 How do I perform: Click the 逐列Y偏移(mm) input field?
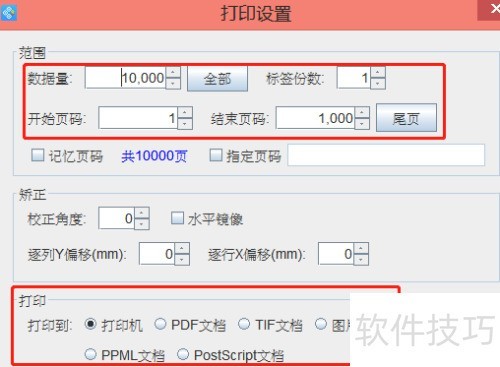click(157, 254)
